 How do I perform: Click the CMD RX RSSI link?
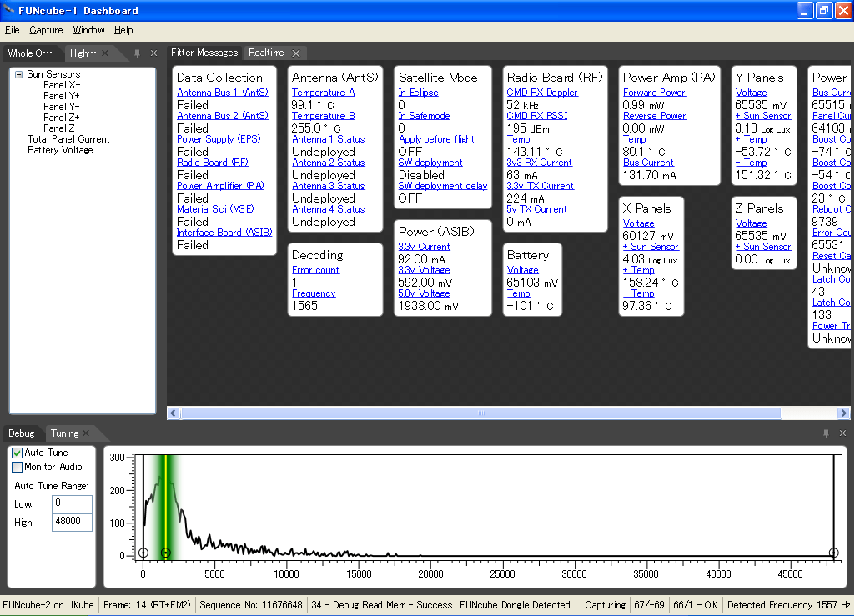click(537, 116)
